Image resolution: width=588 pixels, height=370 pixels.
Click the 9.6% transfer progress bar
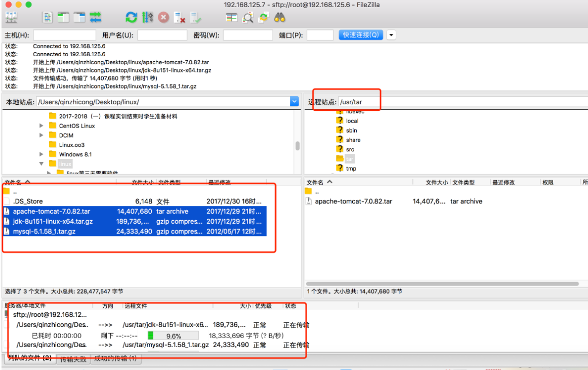point(173,336)
